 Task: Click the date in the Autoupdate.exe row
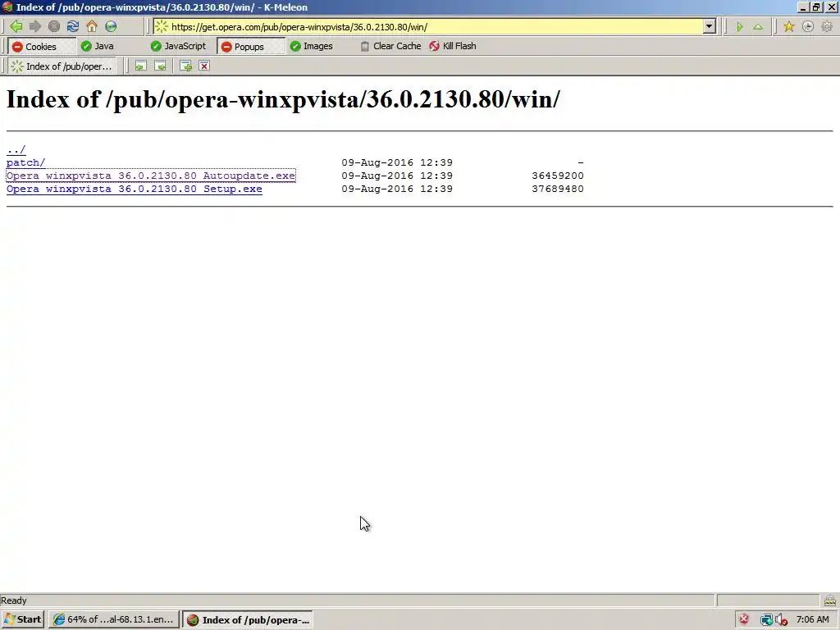(397, 176)
